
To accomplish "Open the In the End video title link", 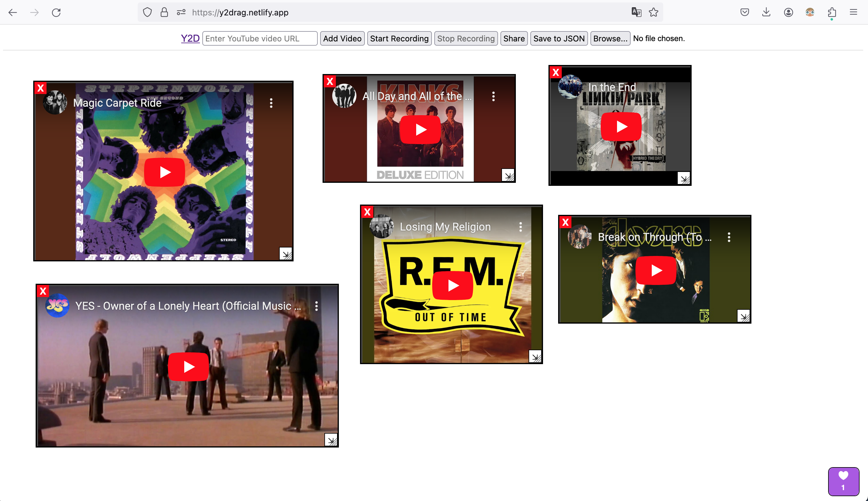I will coord(612,87).
